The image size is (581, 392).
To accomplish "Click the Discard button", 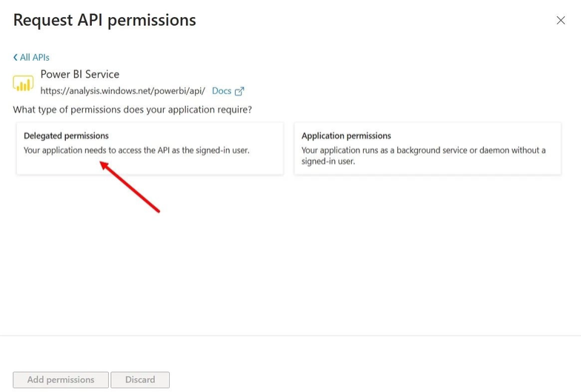I will click(140, 379).
